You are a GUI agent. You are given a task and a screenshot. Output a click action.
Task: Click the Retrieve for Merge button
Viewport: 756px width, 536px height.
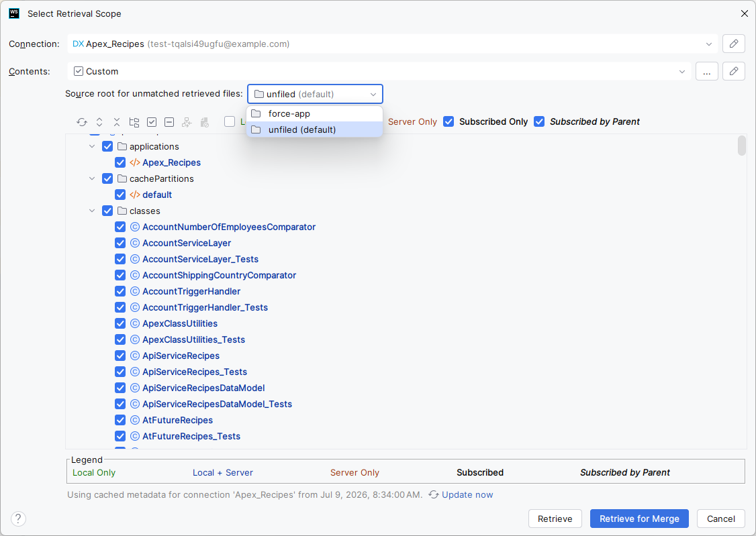[x=639, y=519]
